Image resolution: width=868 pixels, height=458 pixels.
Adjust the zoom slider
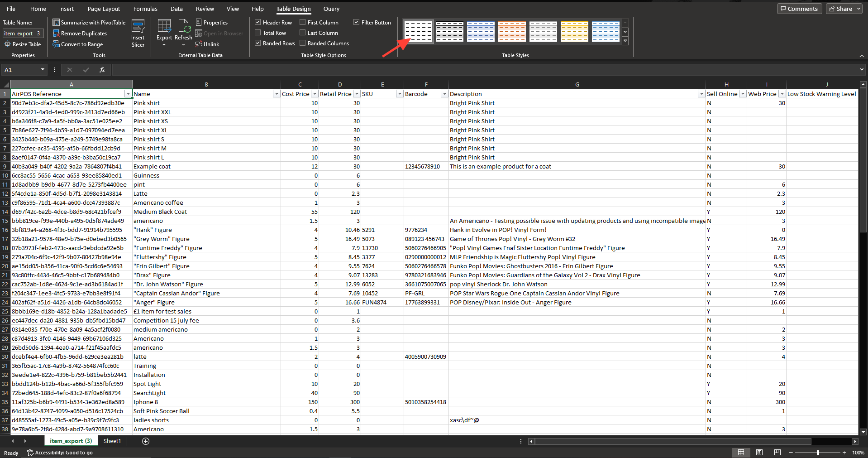tap(818, 453)
